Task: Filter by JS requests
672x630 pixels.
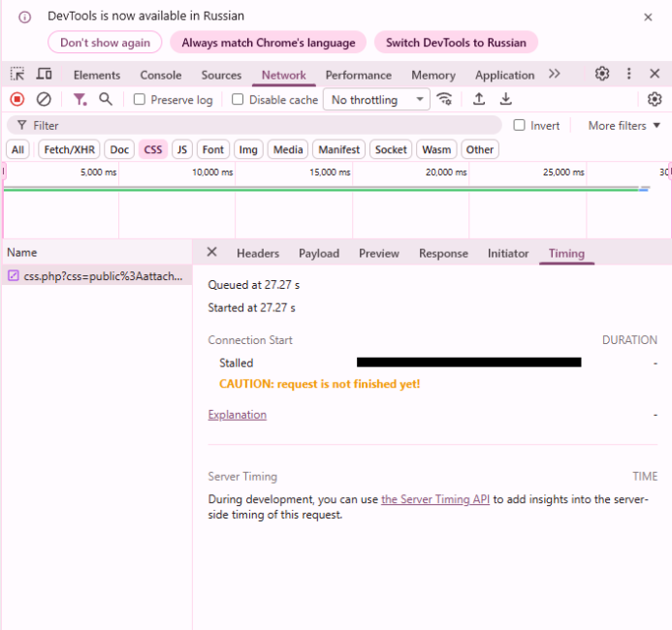Action: point(182,149)
